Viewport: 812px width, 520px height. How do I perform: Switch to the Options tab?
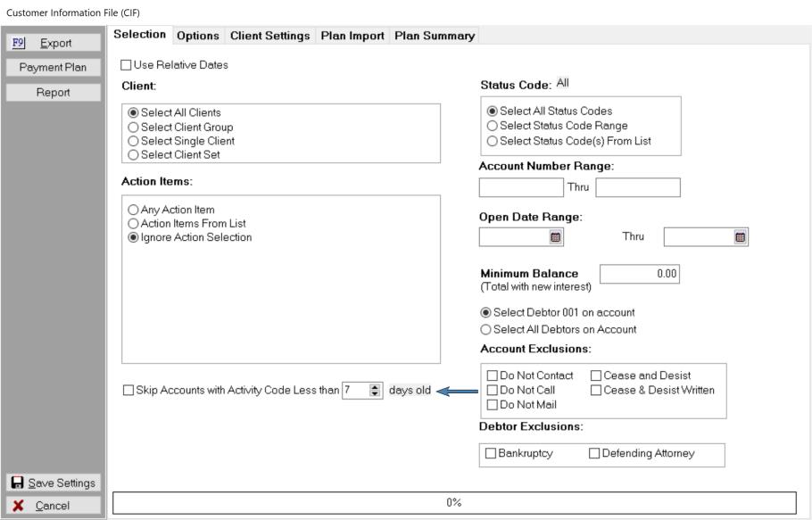(198, 36)
